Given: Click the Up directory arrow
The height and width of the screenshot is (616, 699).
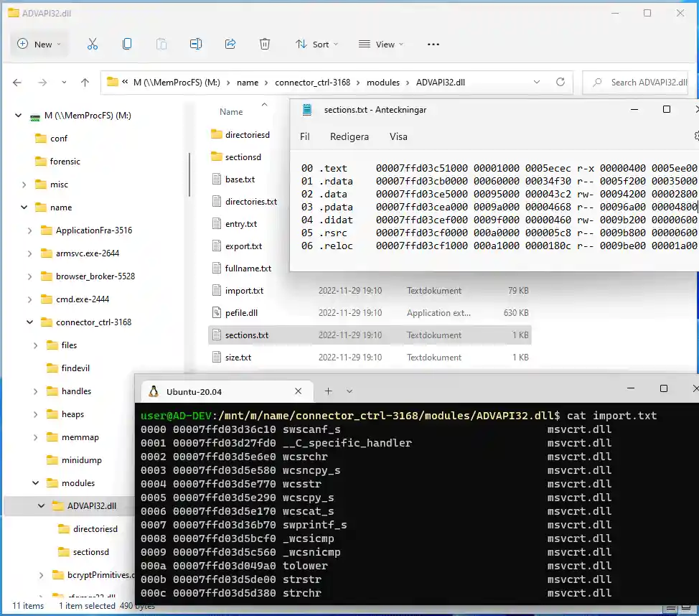Looking at the screenshot, I should (x=85, y=83).
